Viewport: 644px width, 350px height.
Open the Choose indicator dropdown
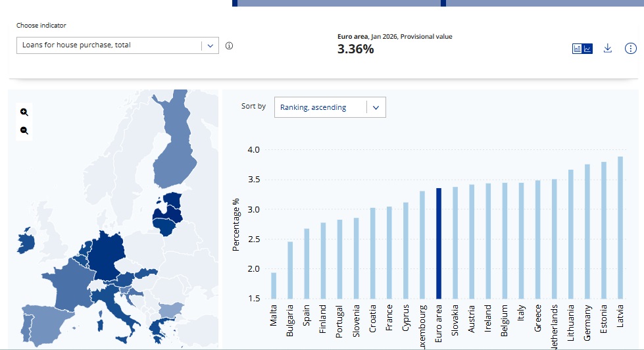point(111,45)
